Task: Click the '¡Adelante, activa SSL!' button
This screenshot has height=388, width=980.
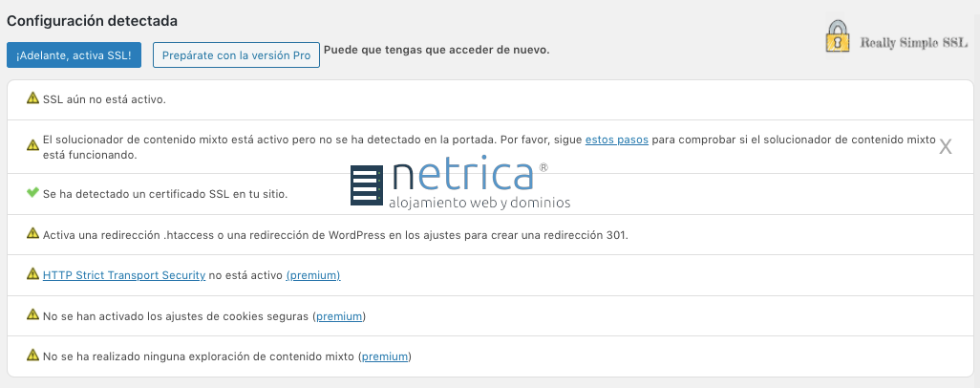Action: tap(74, 55)
